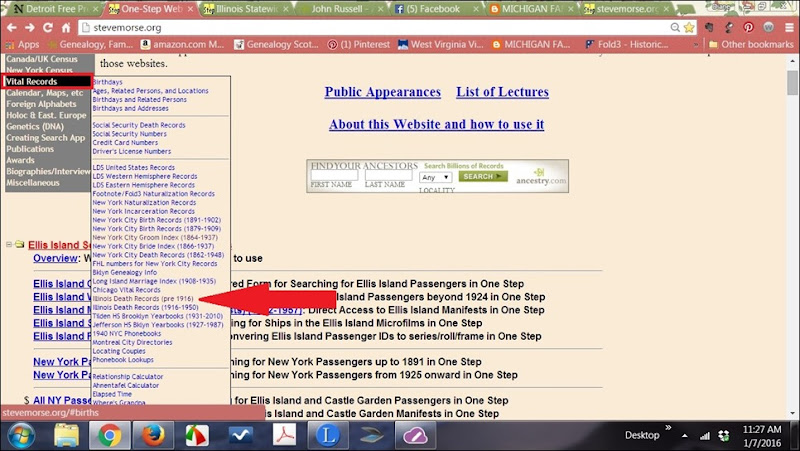Switch to the MICHIGAN FA tab
Viewport: 800px width, 451px height.
531,9
